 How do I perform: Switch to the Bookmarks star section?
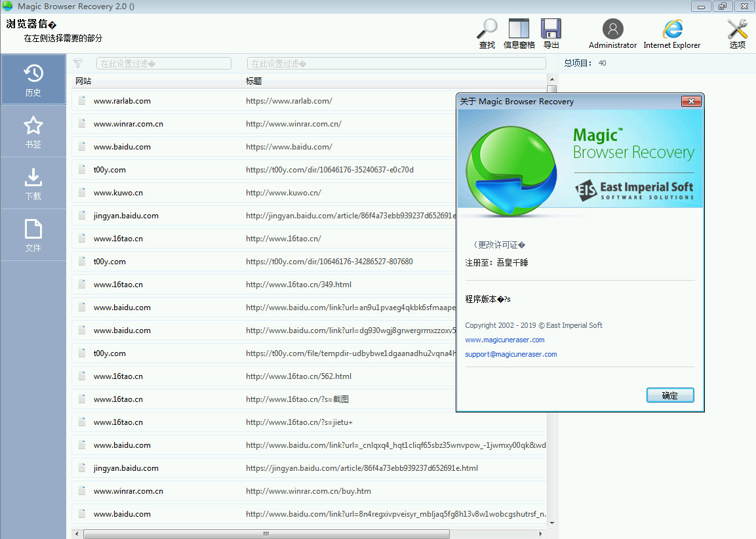(33, 131)
